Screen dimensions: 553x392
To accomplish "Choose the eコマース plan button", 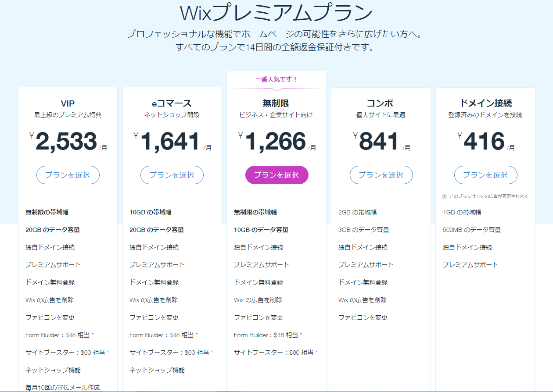I will pos(172,175).
